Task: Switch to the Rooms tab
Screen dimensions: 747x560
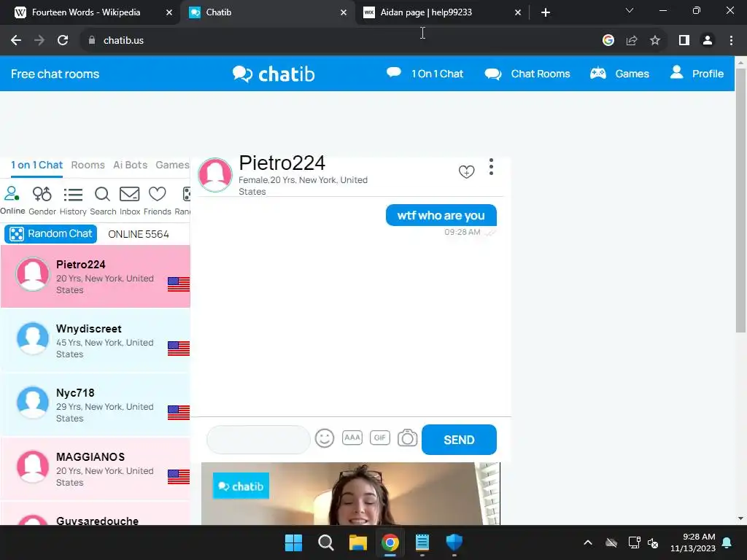Action: [x=88, y=165]
